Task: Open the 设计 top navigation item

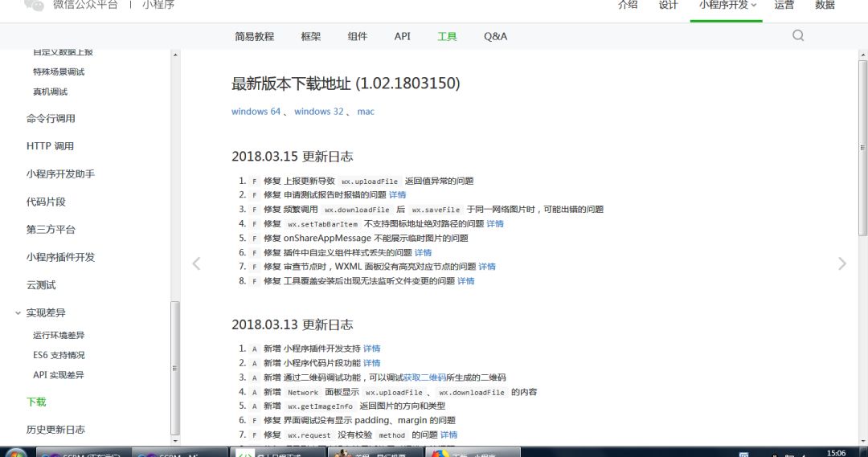Action: tap(668, 6)
